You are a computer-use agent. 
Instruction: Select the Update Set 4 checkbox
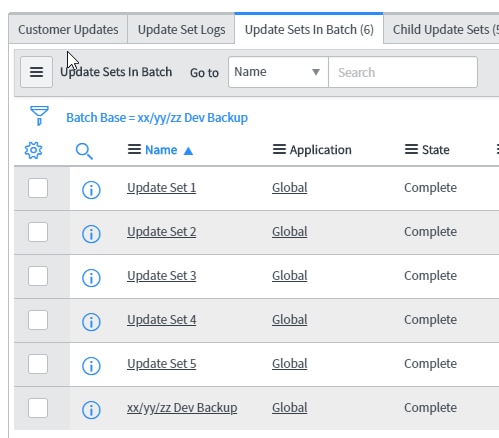point(38,320)
